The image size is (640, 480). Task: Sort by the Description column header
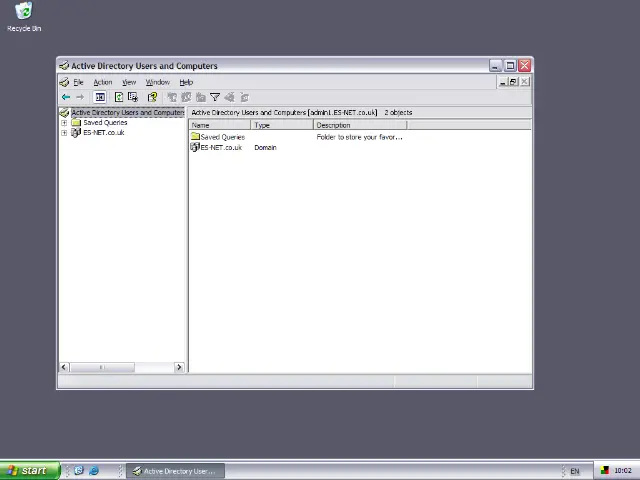click(x=360, y=125)
